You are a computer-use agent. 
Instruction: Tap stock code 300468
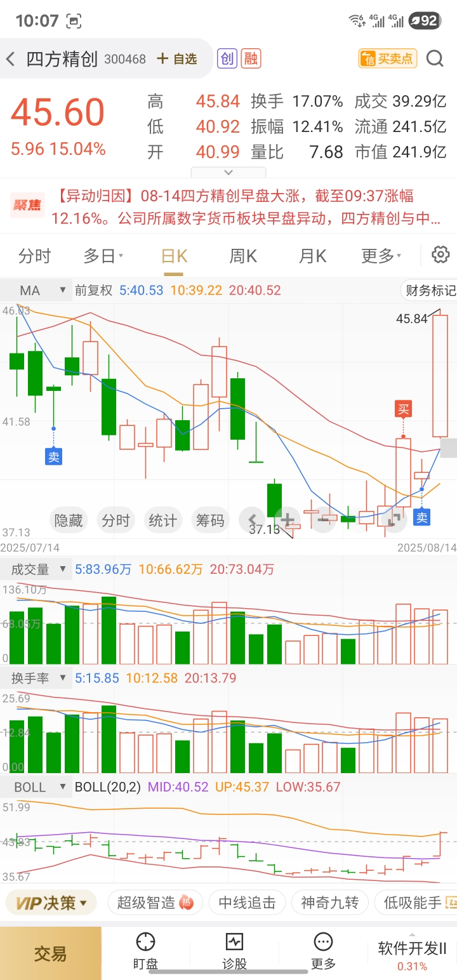pyautogui.click(x=125, y=59)
